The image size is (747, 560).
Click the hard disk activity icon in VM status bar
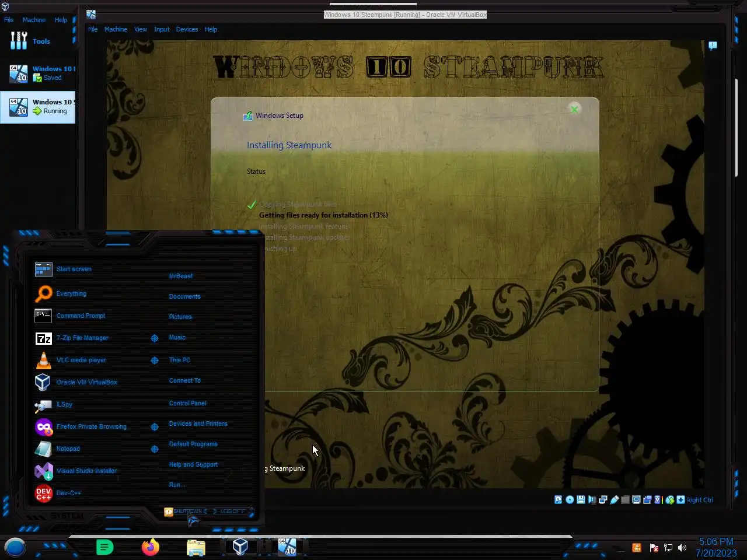[558, 499]
